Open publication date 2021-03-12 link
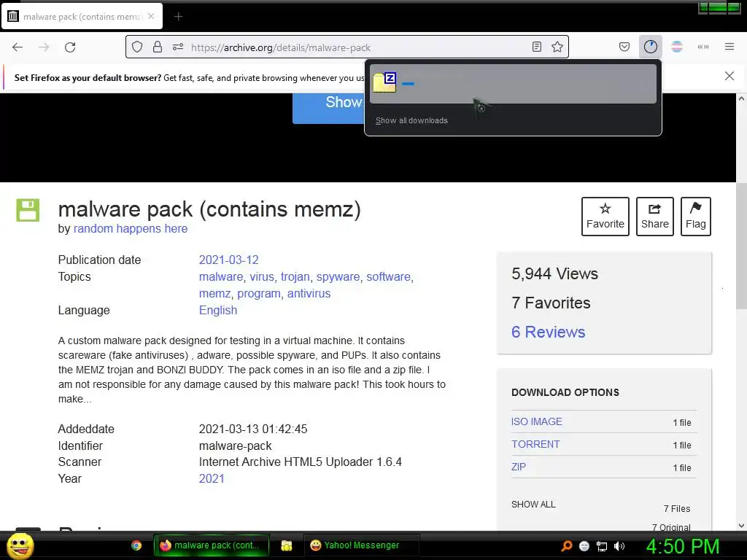This screenshot has height=560, width=747. (x=228, y=260)
